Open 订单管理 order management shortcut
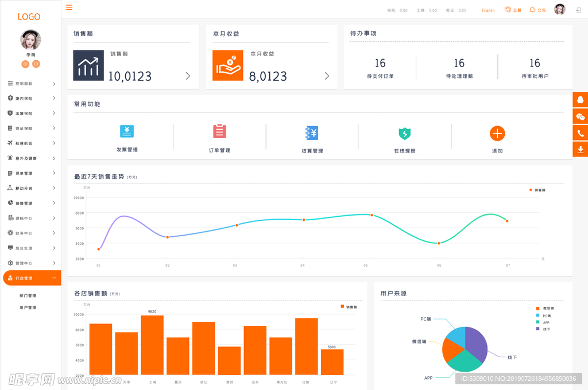 (219, 131)
